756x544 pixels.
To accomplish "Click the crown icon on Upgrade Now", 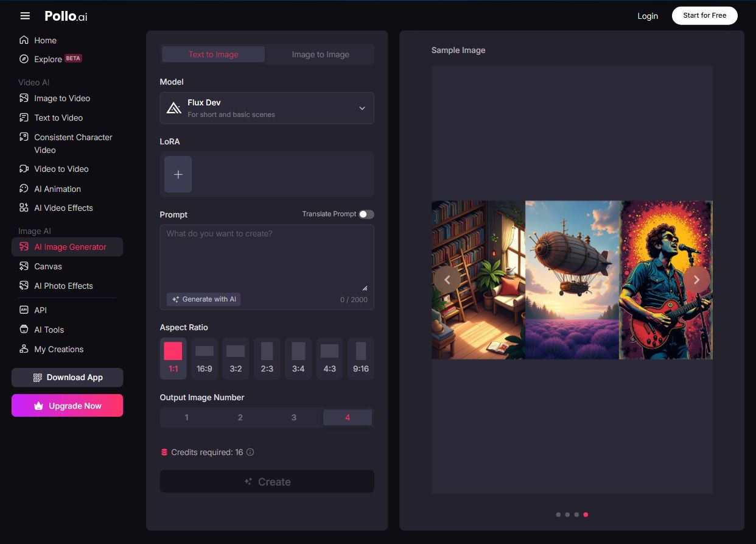I will [39, 406].
